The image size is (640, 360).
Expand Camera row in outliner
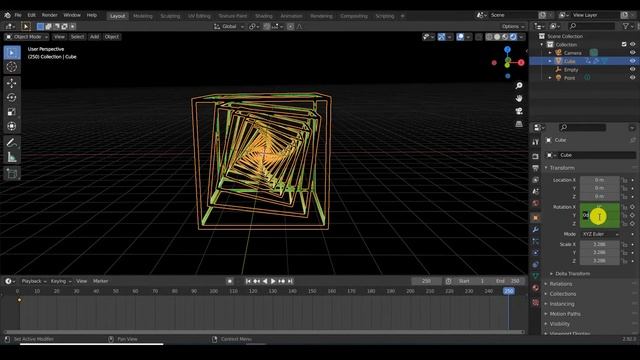point(550,53)
